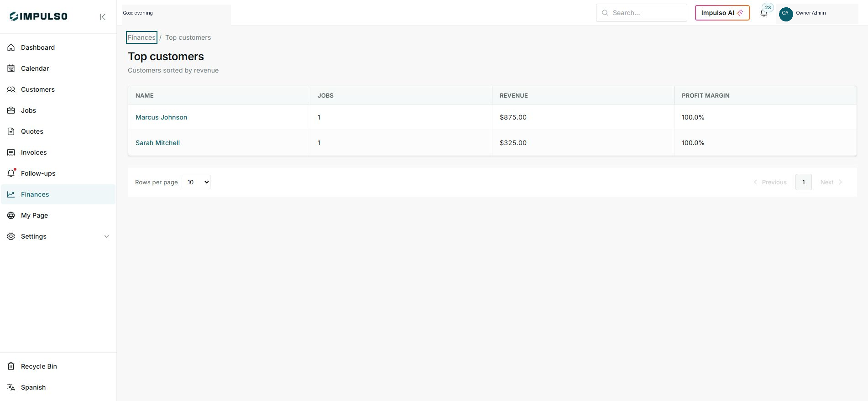The height and width of the screenshot is (401, 868).
Task: Click the Previous page button
Action: pyautogui.click(x=770, y=182)
